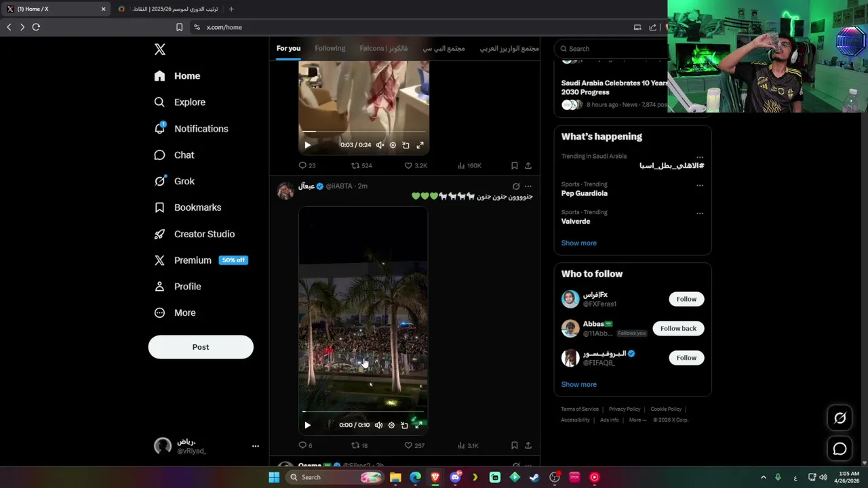Follow @FIFAQ8_ account

tap(686, 358)
